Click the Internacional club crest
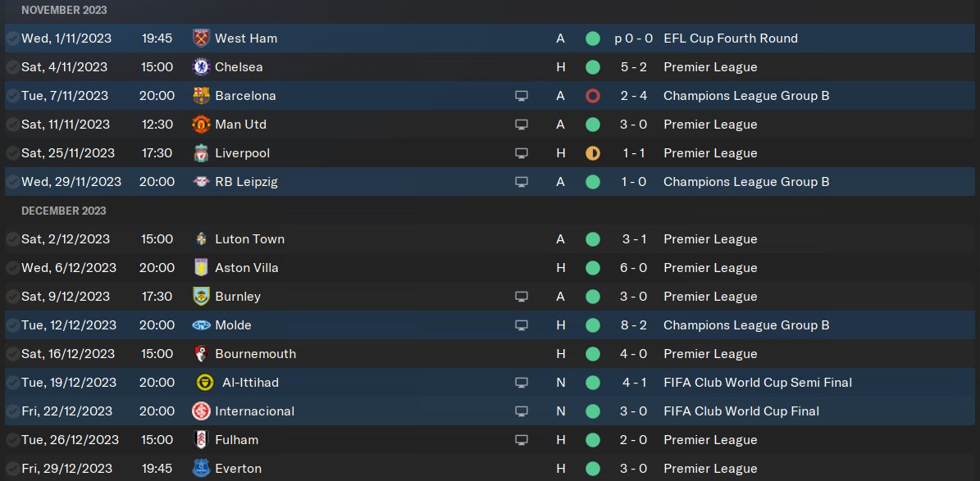 [x=201, y=411]
